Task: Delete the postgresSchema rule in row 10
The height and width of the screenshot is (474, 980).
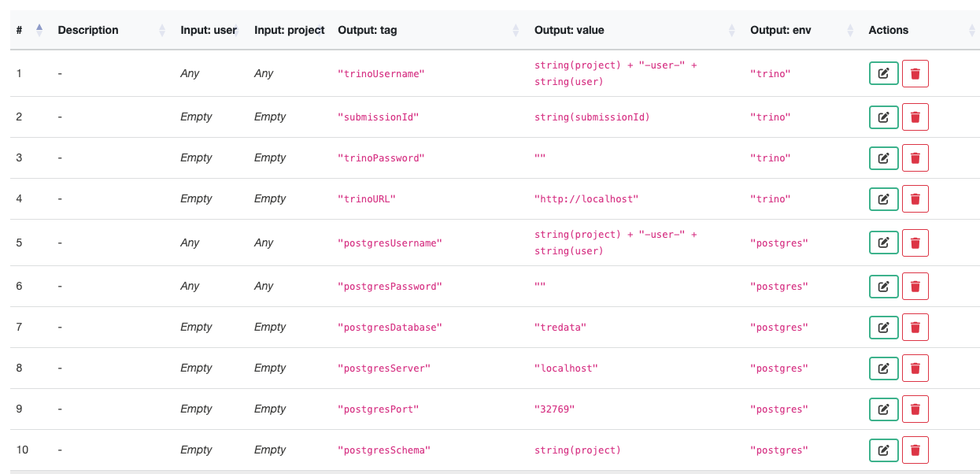Action: (915, 450)
